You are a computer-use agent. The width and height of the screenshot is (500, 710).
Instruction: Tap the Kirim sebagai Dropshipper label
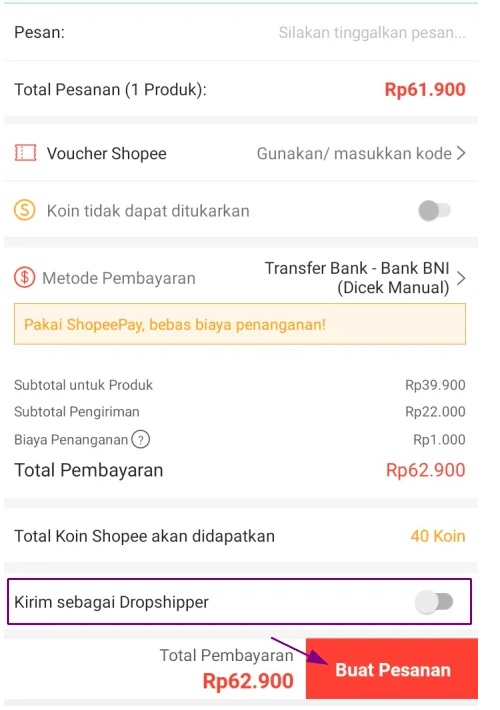(x=111, y=602)
